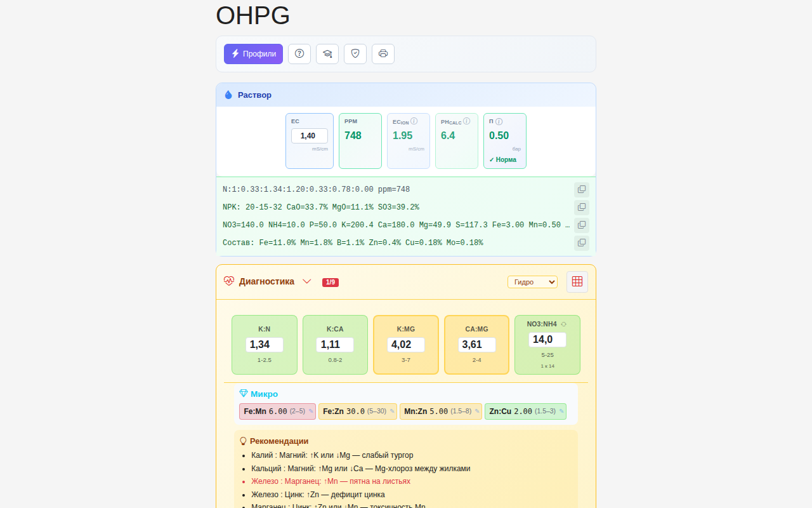Click the pHcalc info icon
812x508 pixels.
(466, 121)
